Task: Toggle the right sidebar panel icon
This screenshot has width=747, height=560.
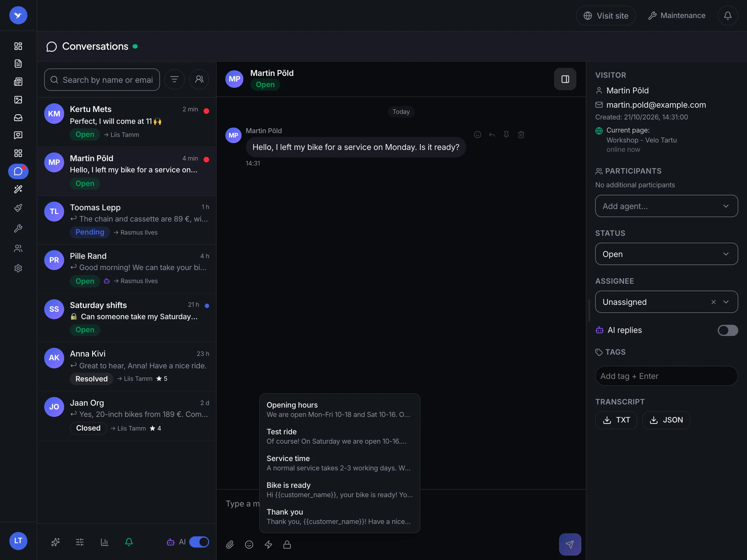Action: 565,79
